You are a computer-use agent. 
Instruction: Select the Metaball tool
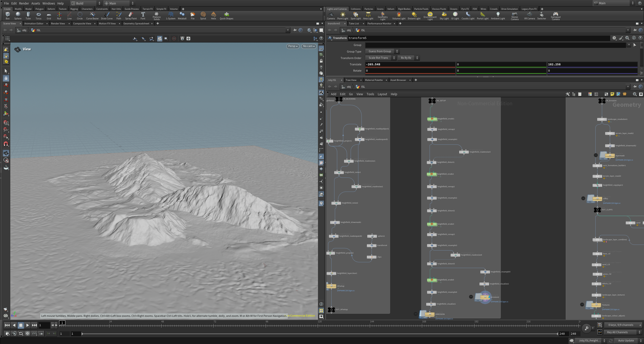click(182, 16)
